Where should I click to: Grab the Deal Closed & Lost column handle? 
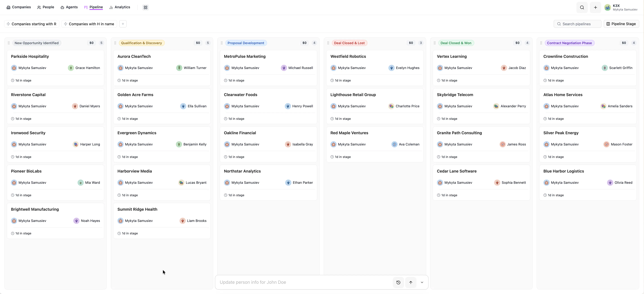(328, 43)
